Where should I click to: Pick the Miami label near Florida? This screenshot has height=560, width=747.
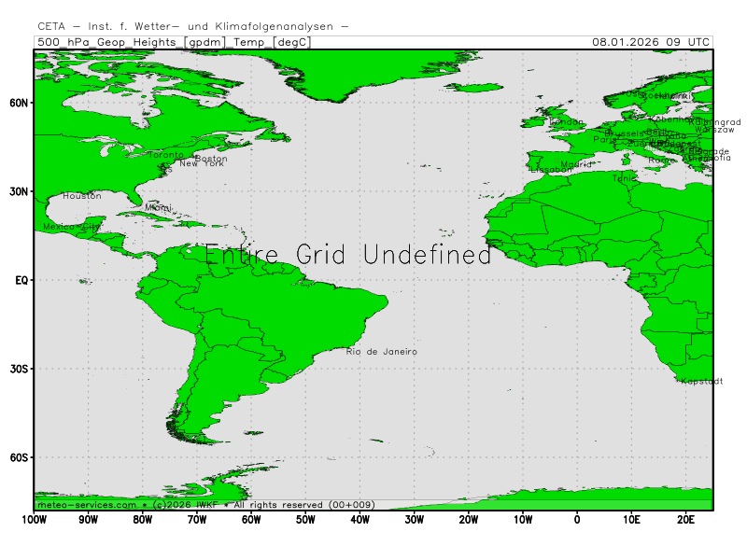coord(159,207)
